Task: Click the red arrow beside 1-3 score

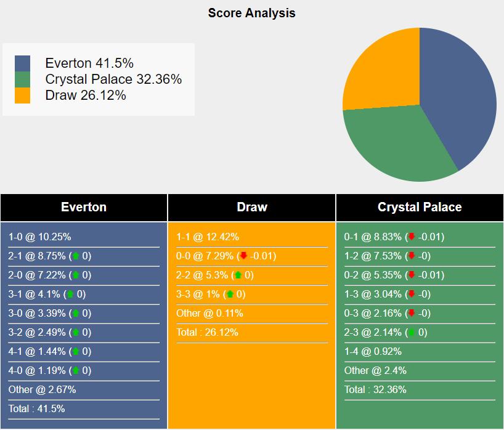Action: [412, 294]
